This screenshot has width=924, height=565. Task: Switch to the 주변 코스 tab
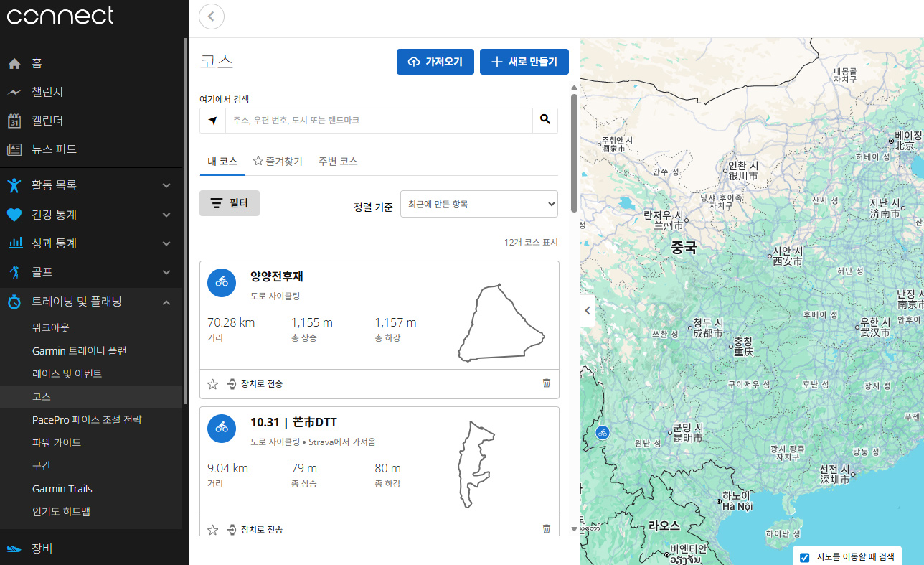pyautogui.click(x=338, y=161)
